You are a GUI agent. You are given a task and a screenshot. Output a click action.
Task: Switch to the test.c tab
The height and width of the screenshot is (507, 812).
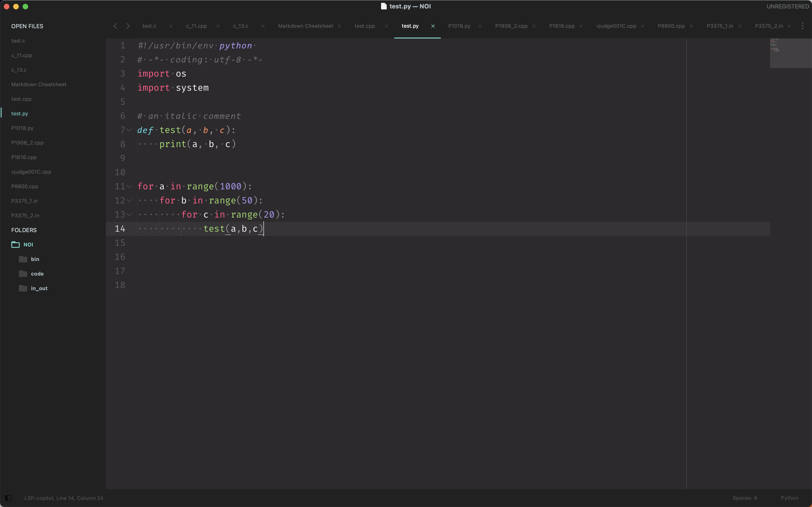(149, 26)
